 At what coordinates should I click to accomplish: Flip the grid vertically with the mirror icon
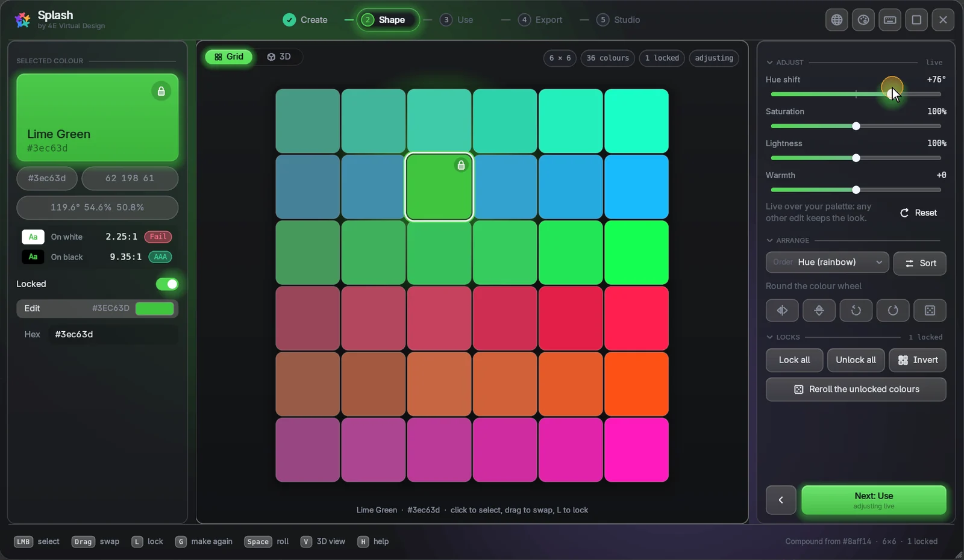(819, 311)
